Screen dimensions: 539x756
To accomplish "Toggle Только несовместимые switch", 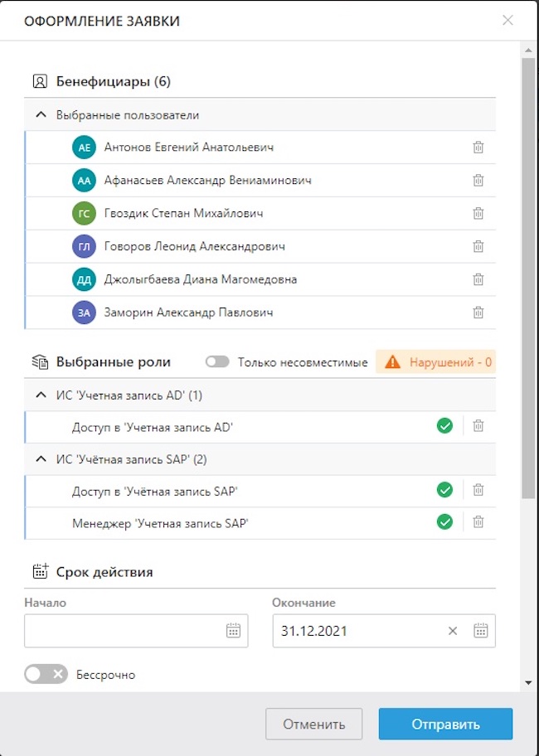I will 217,362.
